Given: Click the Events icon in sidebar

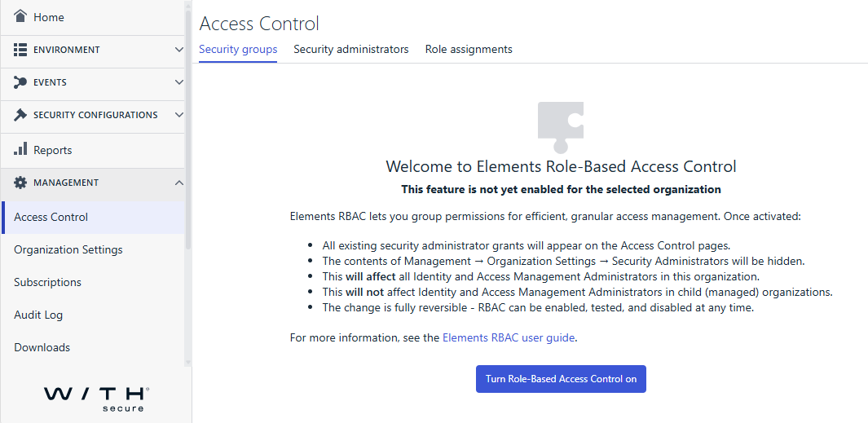Looking at the screenshot, I should 20,82.
